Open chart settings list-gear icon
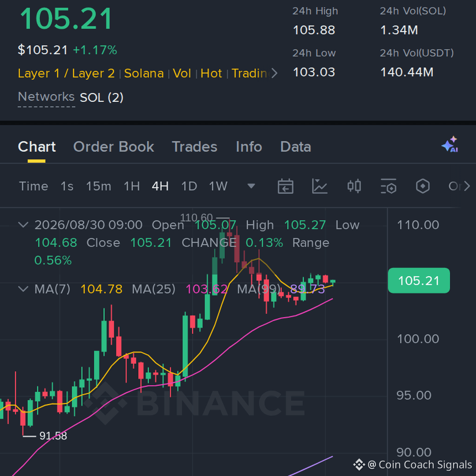Viewport: 476px width, 476px height. [x=388, y=186]
